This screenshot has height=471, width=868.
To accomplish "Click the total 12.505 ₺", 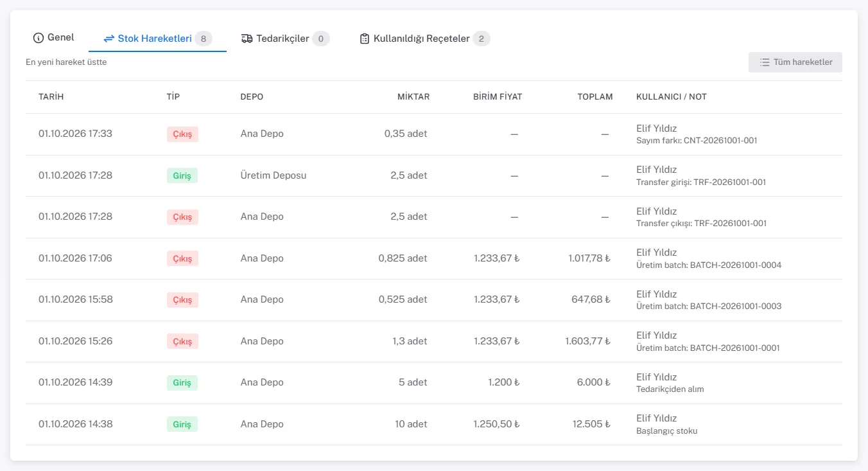I will pos(591,424).
